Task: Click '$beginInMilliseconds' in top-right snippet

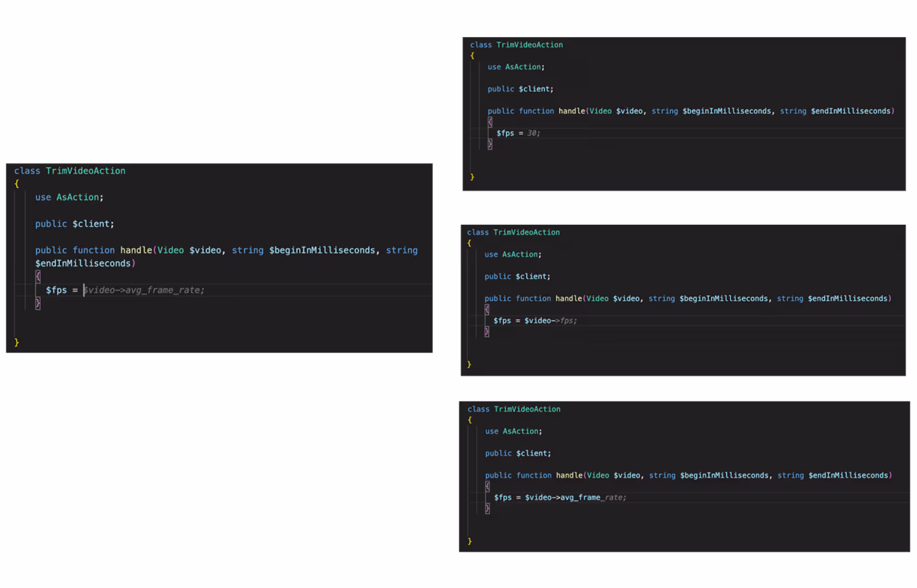Action: [727, 111]
